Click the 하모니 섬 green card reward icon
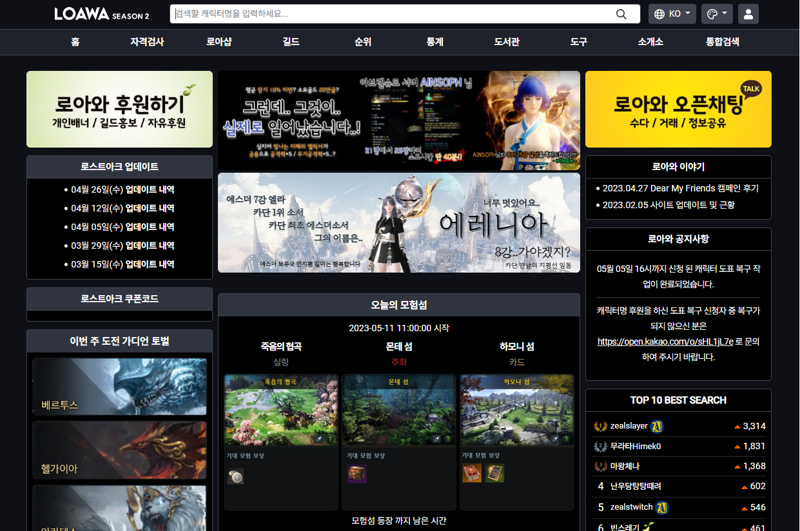 (494, 473)
